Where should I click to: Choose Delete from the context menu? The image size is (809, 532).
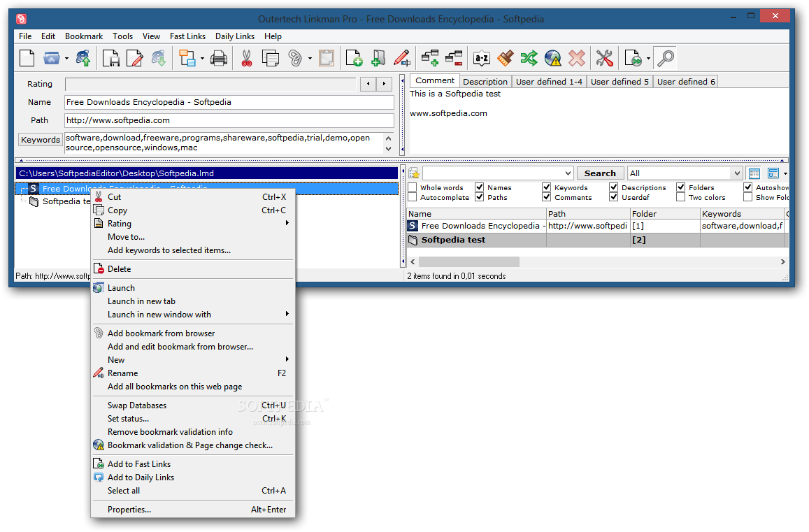pos(192,269)
